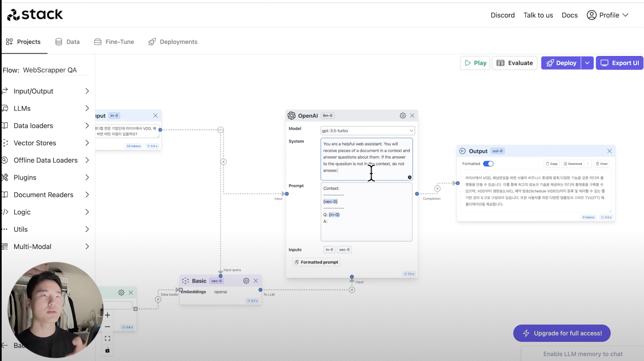Click the Basic vector store node icon
Image resolution: width=644 pixels, height=361 pixels.
186,281
